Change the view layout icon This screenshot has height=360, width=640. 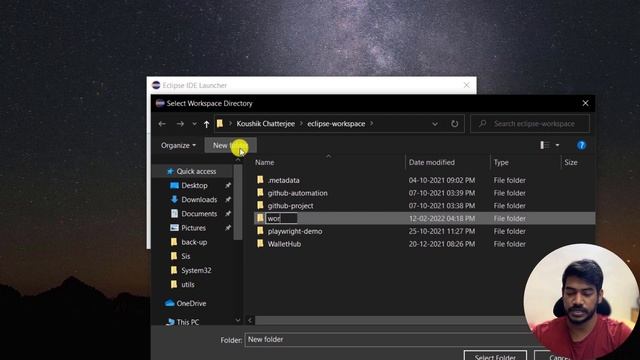pyautogui.click(x=544, y=145)
